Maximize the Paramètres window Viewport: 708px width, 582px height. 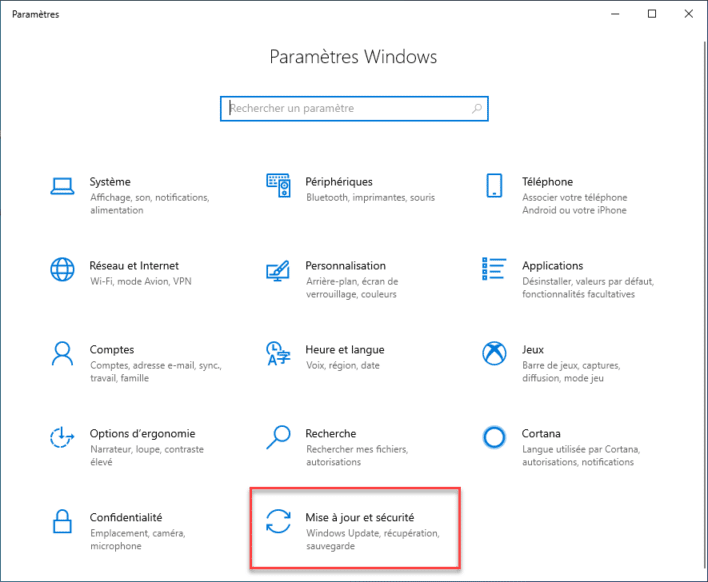(x=652, y=14)
